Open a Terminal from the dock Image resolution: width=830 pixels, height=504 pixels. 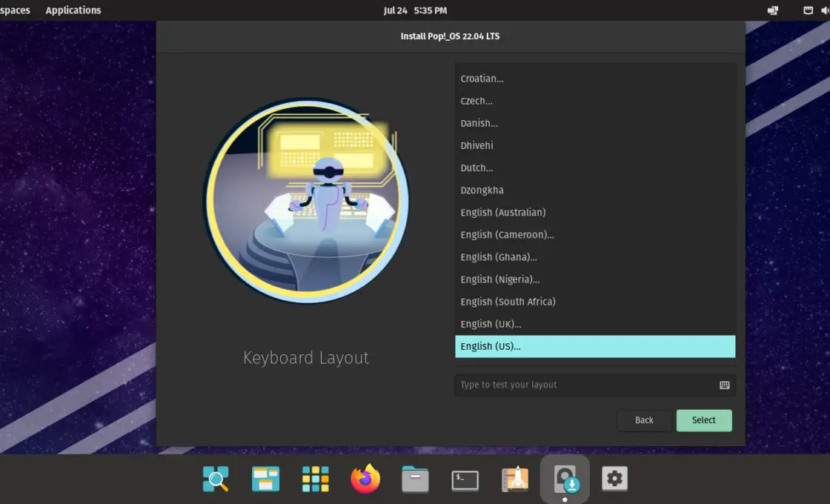click(x=465, y=479)
